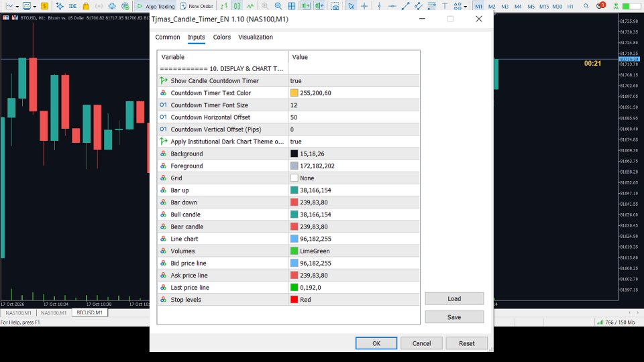Edit Countdown Vertical Offset value 0
Viewport: 644px width, 362px height.
(x=354, y=129)
